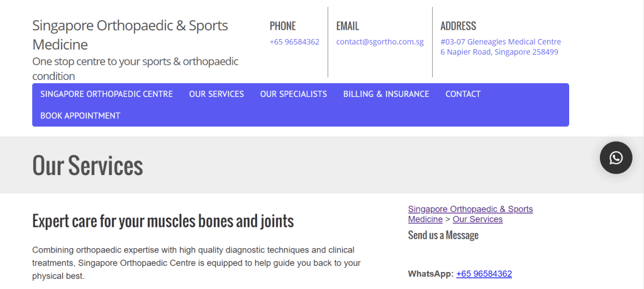Click the Our Services breadcrumb link
Image resolution: width=644 pixels, height=289 pixels.
[x=478, y=219]
